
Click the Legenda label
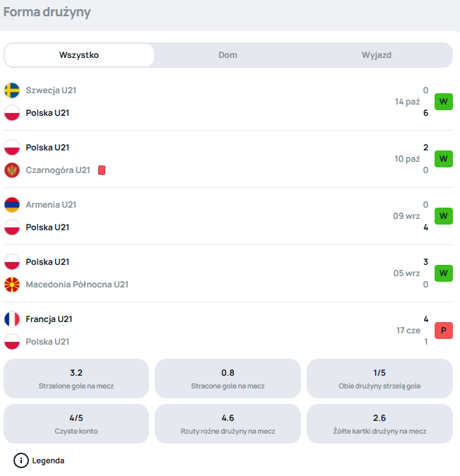pos(48,460)
